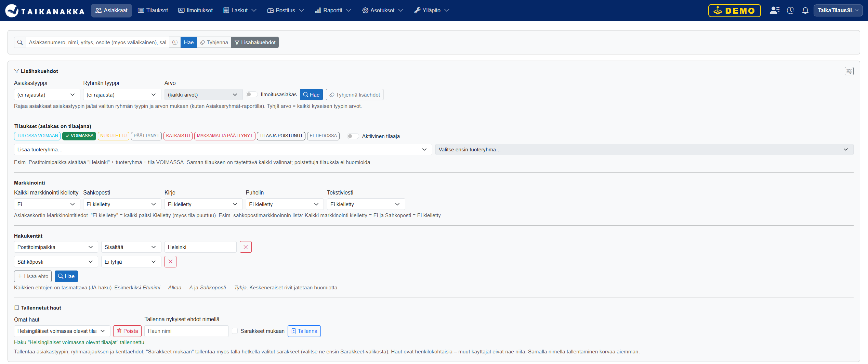Image resolution: width=868 pixels, height=364 pixels.
Task: Select the NUKUTETTU status tag
Action: tap(114, 136)
